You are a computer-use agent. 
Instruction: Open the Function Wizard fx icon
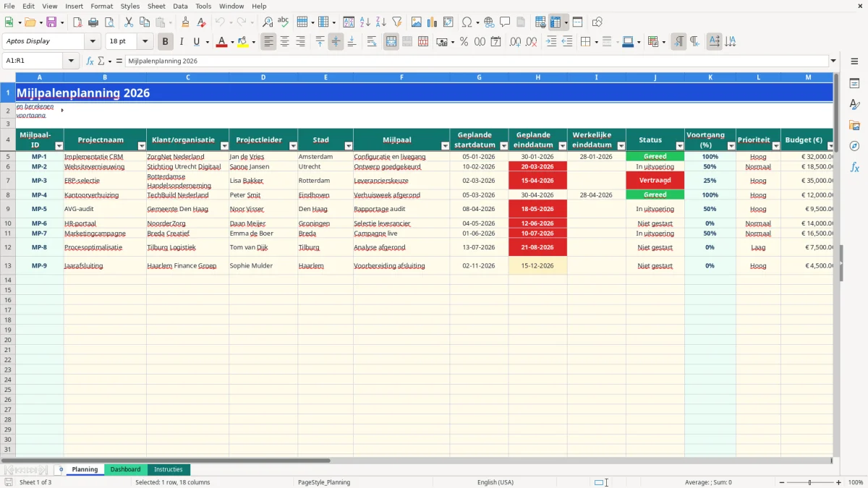90,61
